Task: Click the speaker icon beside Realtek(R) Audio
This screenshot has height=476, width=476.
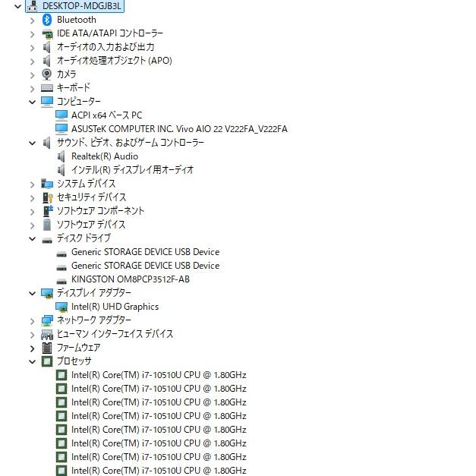Action: click(61, 156)
